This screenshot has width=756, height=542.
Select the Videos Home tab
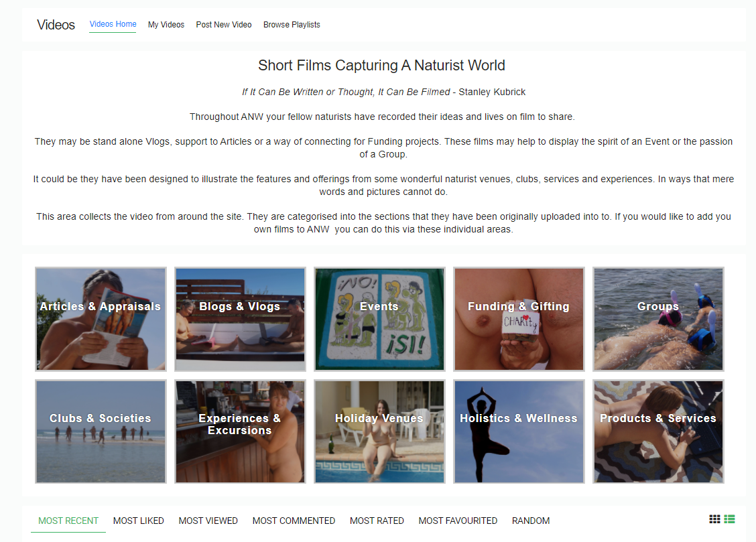click(x=113, y=24)
